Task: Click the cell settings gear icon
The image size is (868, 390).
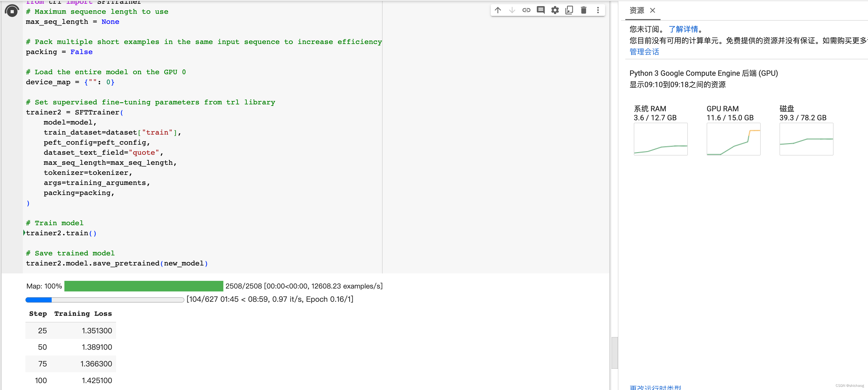Action: point(555,10)
